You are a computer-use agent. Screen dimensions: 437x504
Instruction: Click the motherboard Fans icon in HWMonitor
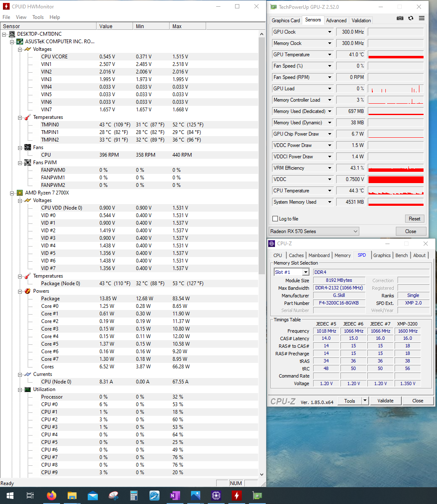click(x=27, y=147)
